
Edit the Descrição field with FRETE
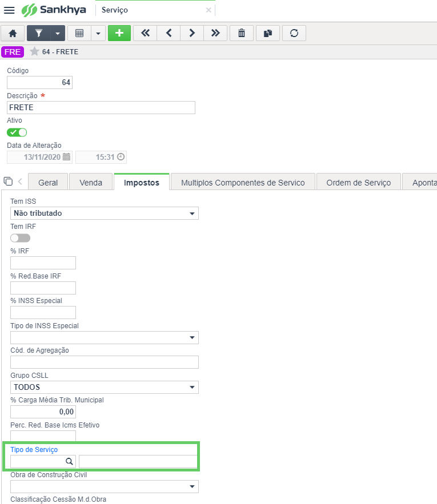coord(101,107)
